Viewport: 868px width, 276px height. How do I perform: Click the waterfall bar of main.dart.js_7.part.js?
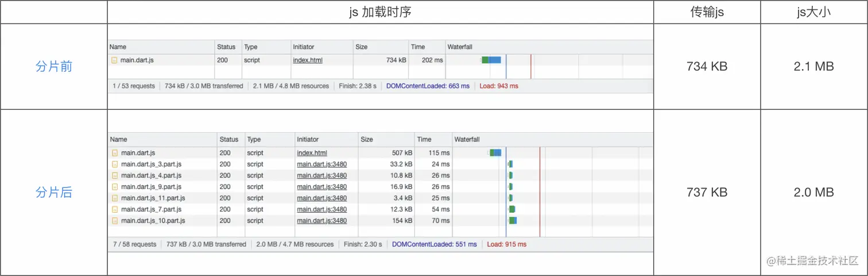pyautogui.click(x=511, y=209)
